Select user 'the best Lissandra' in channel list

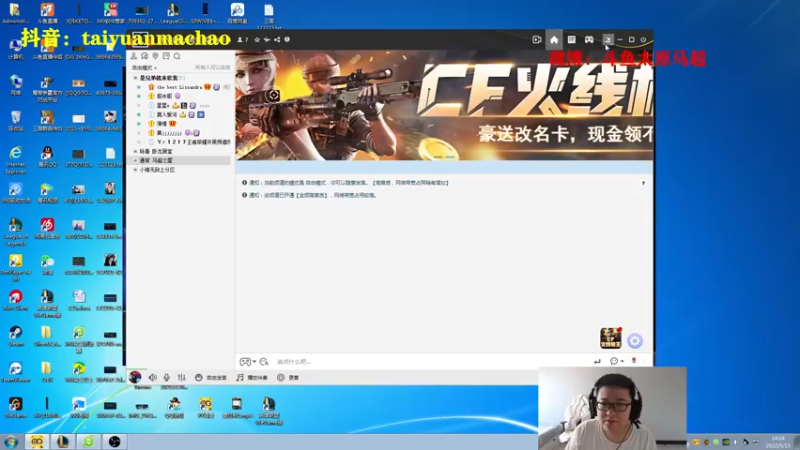[179, 87]
